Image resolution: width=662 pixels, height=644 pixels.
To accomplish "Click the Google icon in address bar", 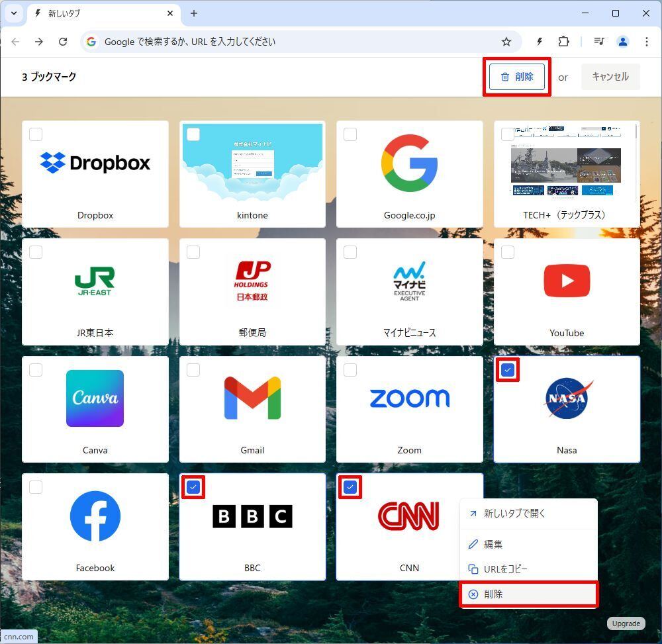I will tap(91, 41).
